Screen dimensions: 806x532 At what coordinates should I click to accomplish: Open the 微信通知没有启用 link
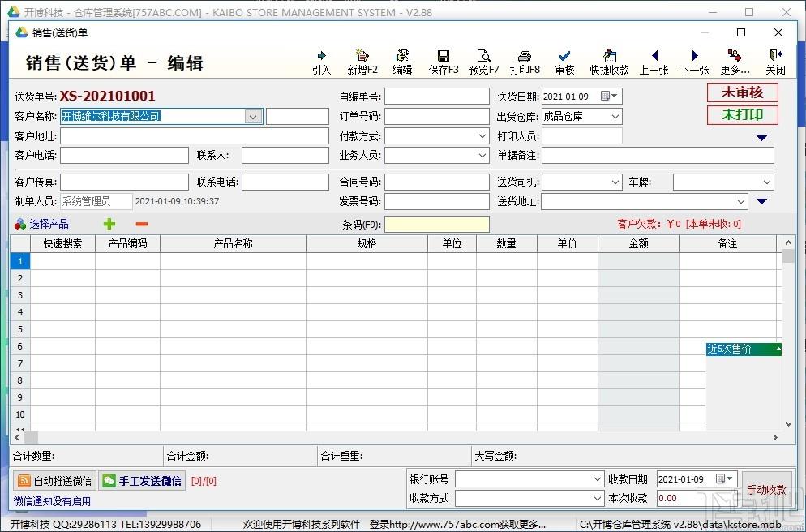tap(52, 501)
